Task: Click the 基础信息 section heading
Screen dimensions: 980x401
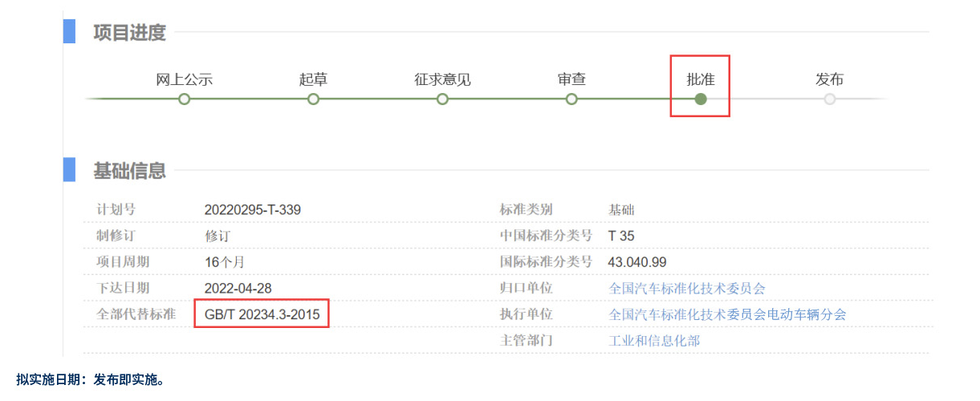Action: click(x=129, y=171)
